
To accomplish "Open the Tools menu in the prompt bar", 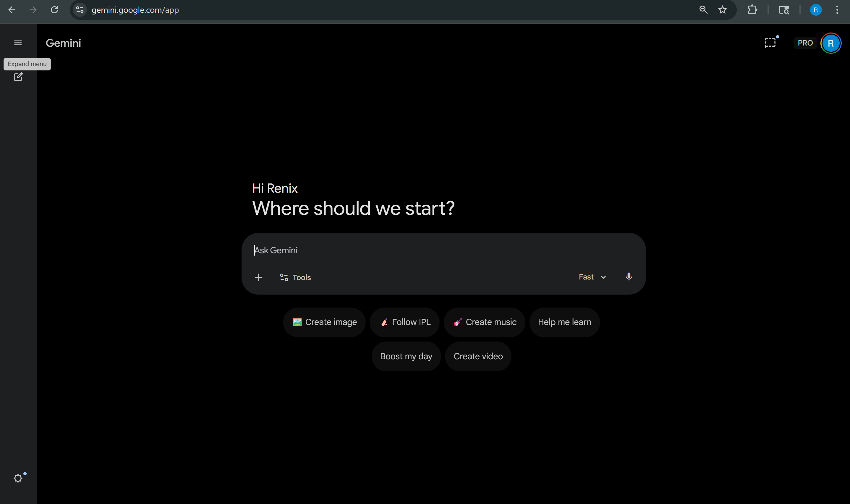I will pos(295,277).
